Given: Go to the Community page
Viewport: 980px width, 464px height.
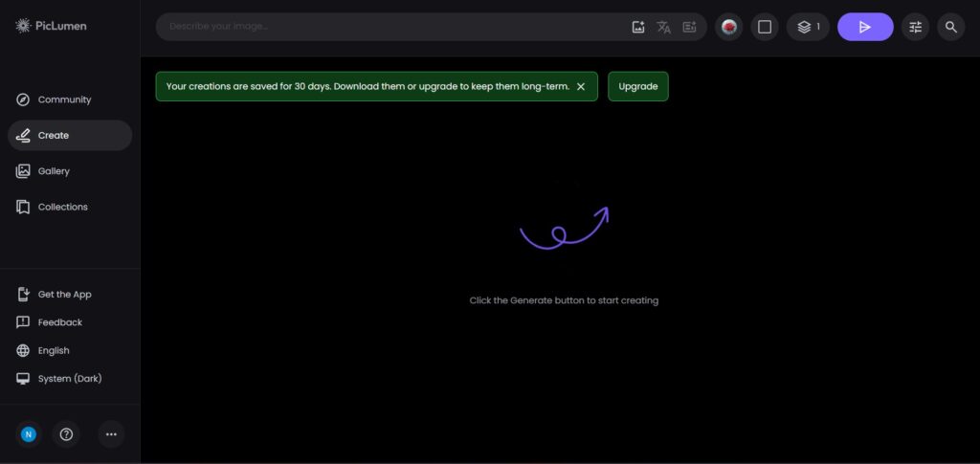Looking at the screenshot, I should pyautogui.click(x=64, y=99).
